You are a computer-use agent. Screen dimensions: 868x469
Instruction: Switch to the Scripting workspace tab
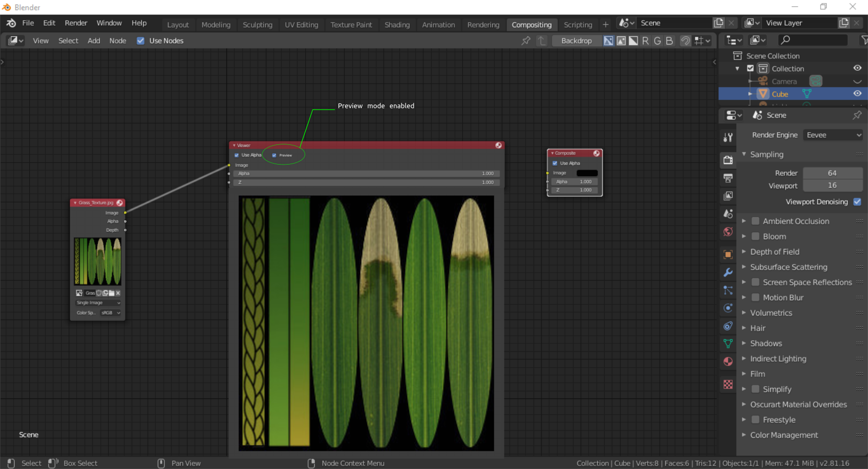tap(578, 25)
